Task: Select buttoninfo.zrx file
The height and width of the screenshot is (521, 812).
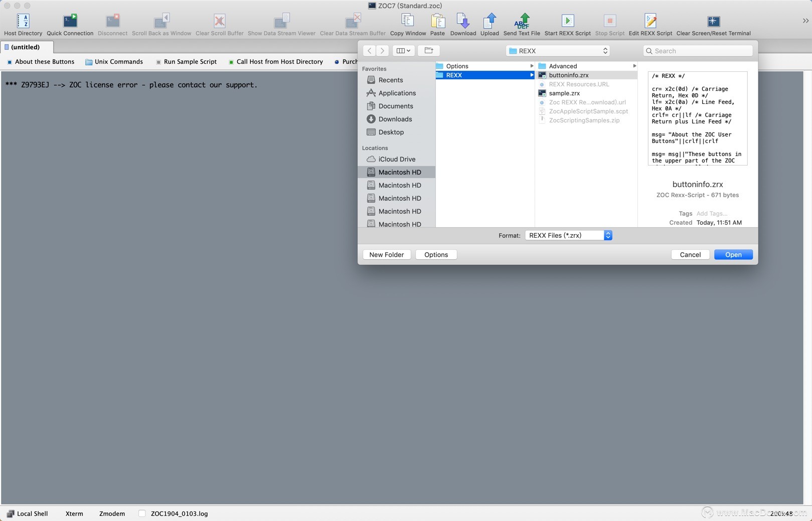Action: [587, 75]
